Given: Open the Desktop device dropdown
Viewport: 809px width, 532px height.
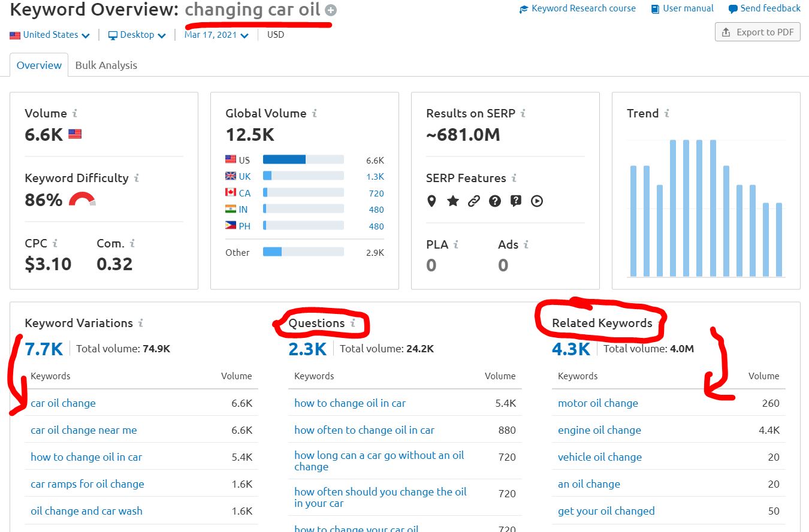Looking at the screenshot, I should coord(137,35).
